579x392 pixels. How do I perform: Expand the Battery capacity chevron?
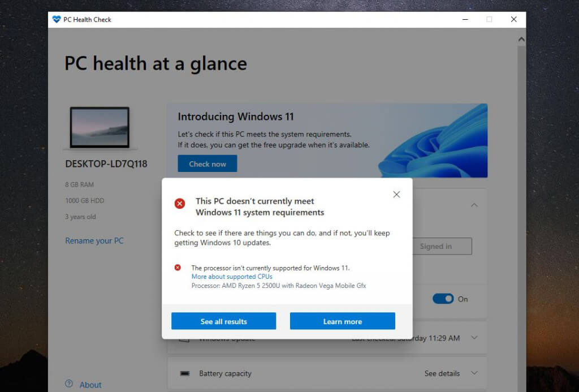pyautogui.click(x=474, y=373)
